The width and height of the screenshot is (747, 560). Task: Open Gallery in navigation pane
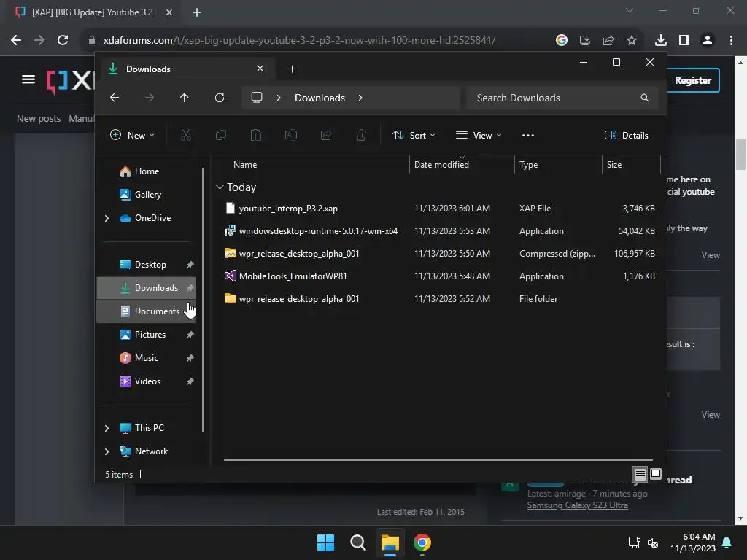tap(147, 195)
